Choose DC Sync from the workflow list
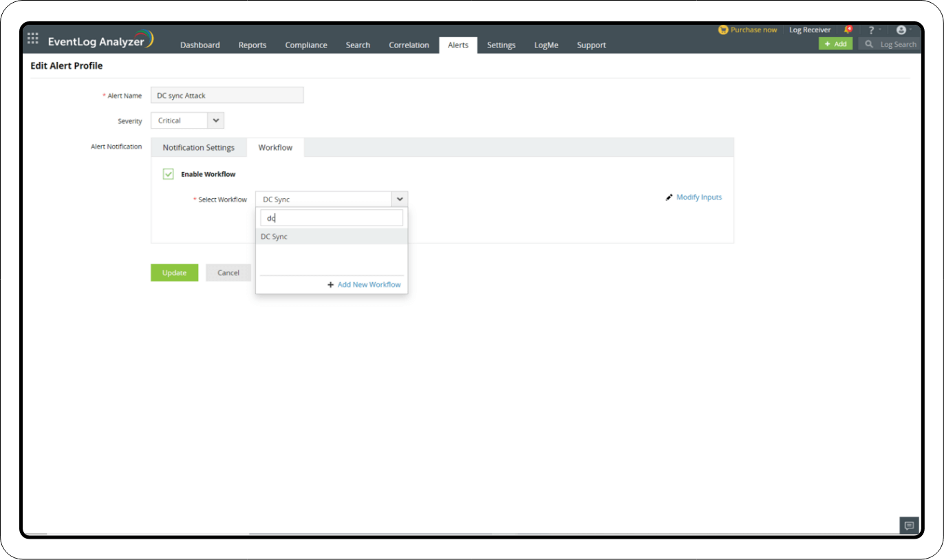 point(332,237)
